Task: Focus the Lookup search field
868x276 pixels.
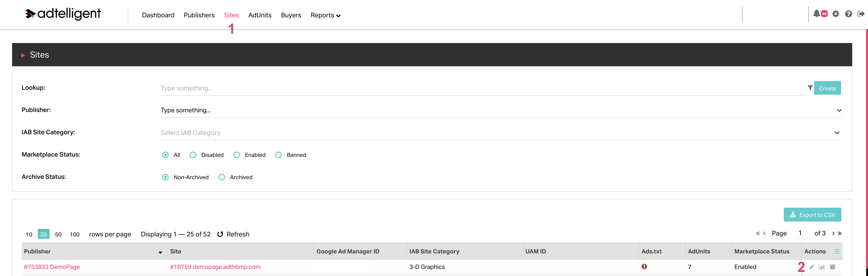Action: [x=483, y=88]
